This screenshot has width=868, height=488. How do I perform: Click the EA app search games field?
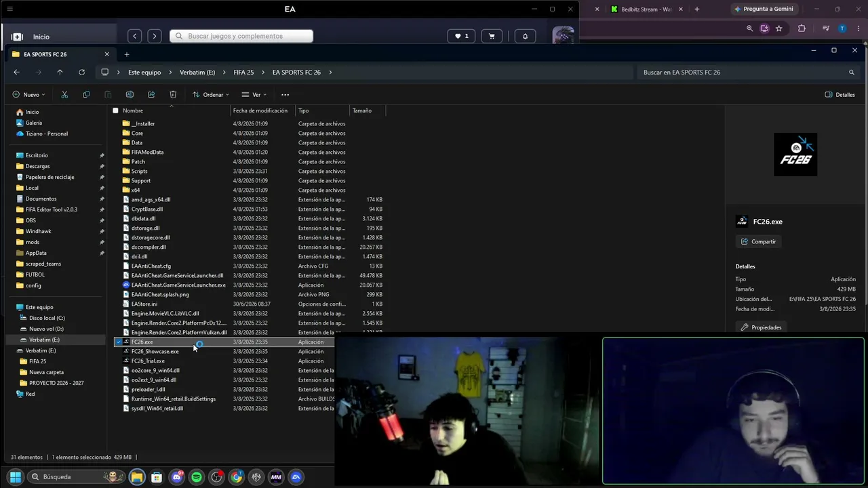(241, 36)
